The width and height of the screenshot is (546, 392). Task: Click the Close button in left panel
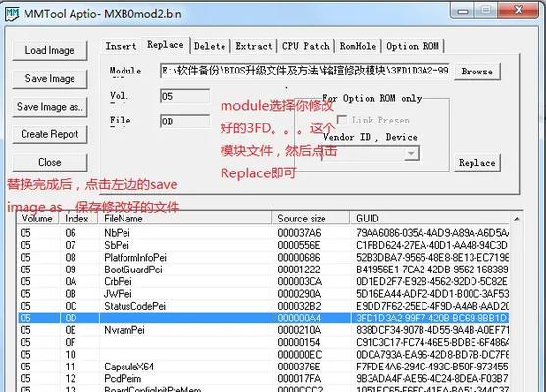pos(49,162)
